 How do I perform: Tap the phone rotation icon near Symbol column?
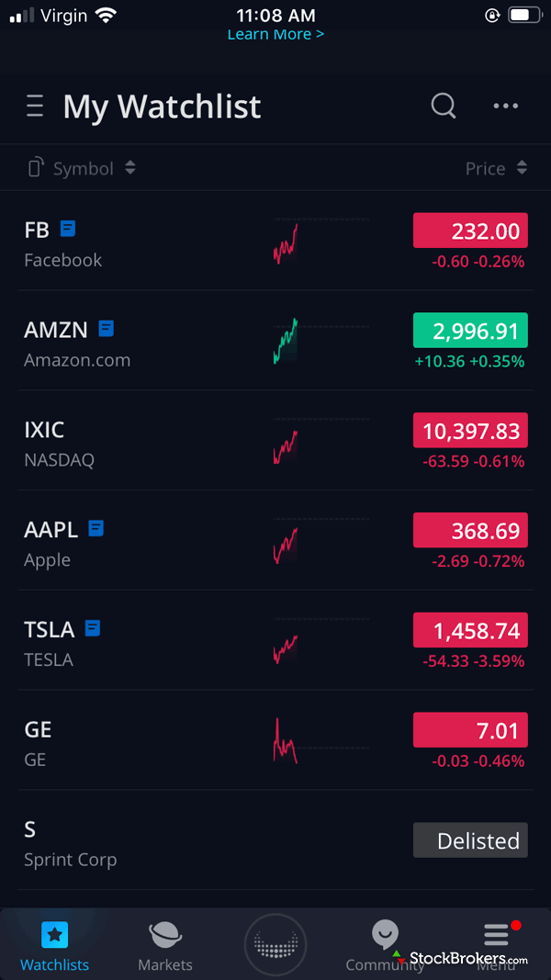tap(35, 168)
